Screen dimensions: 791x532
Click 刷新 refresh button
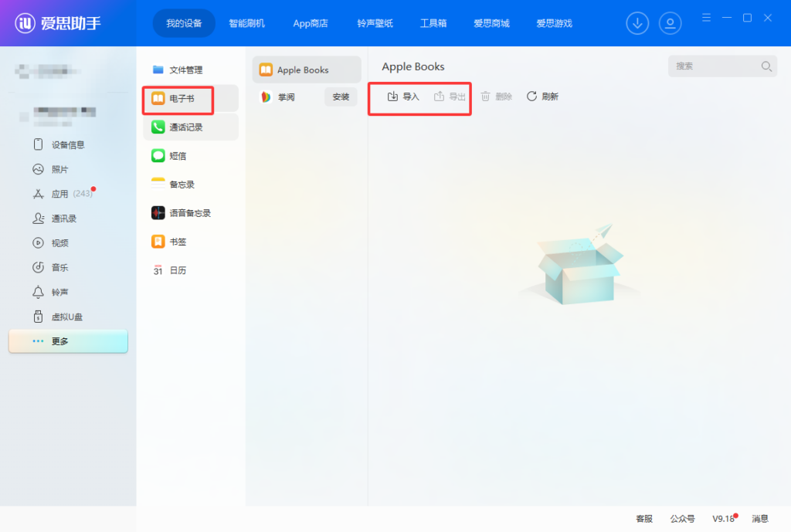click(x=542, y=97)
